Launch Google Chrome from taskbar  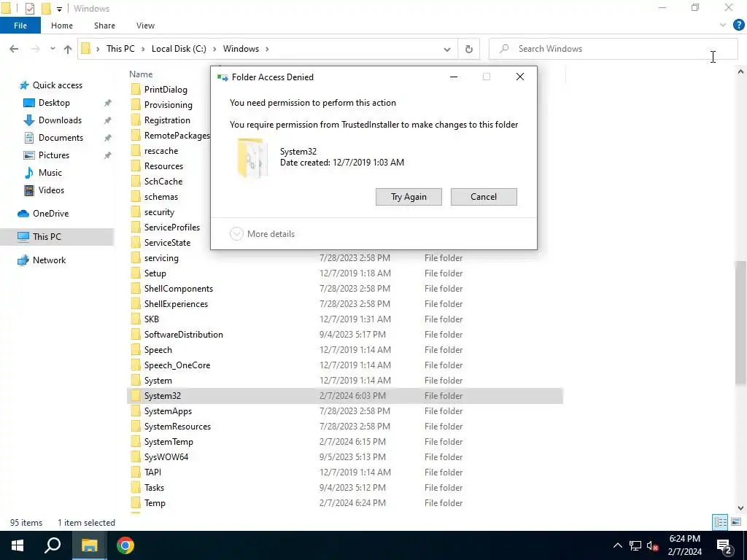(125, 545)
